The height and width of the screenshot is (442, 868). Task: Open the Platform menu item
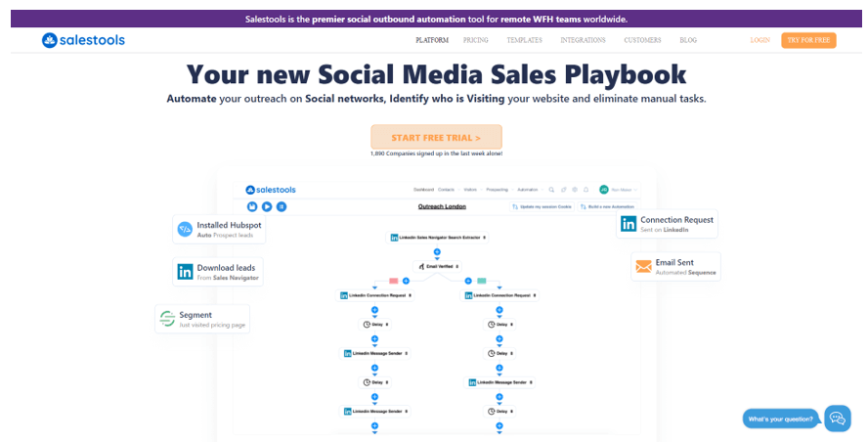[432, 40]
